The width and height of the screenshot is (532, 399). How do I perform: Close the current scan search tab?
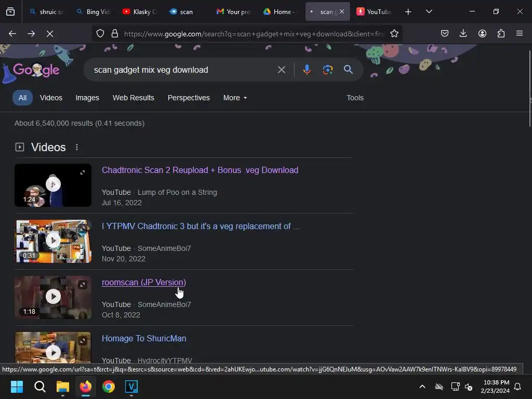(x=342, y=11)
